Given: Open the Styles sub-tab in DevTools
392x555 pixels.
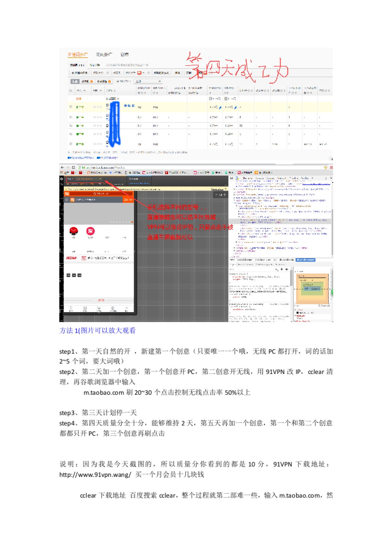Looking at the screenshot, I should coord(233,264).
